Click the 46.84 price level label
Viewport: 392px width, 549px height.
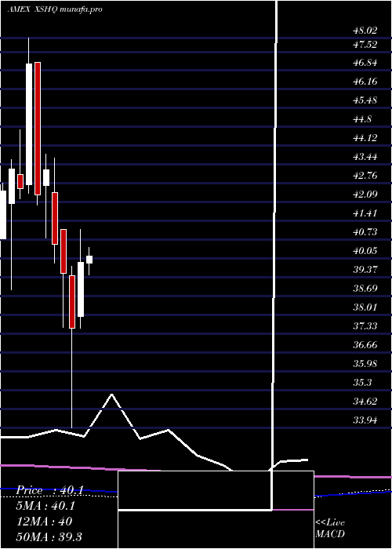[x=365, y=63]
